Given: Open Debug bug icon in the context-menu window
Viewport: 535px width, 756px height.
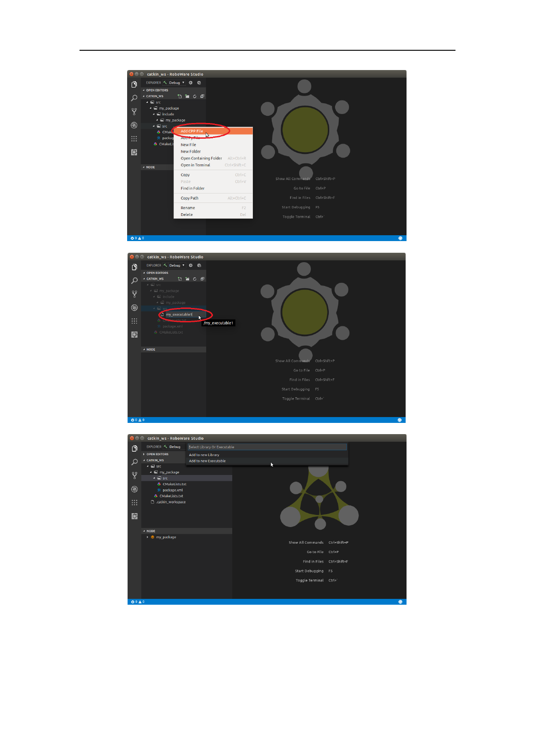Looking at the screenshot, I should pos(134,125).
